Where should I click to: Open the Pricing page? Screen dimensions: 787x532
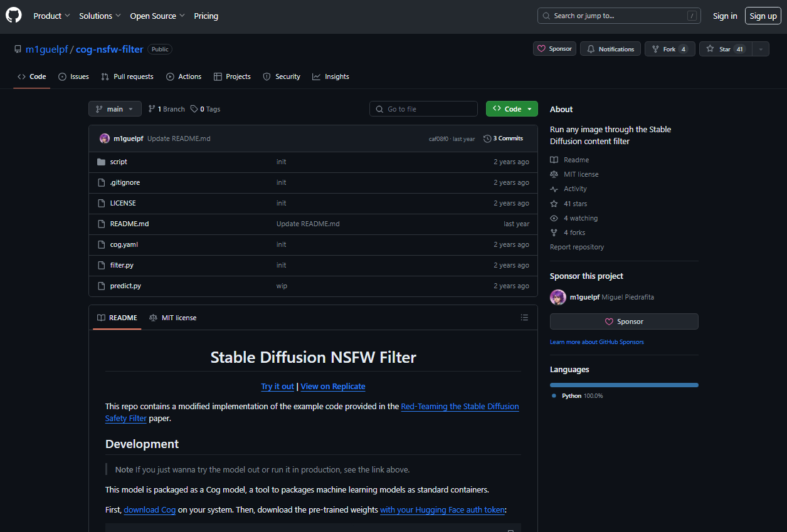click(206, 16)
